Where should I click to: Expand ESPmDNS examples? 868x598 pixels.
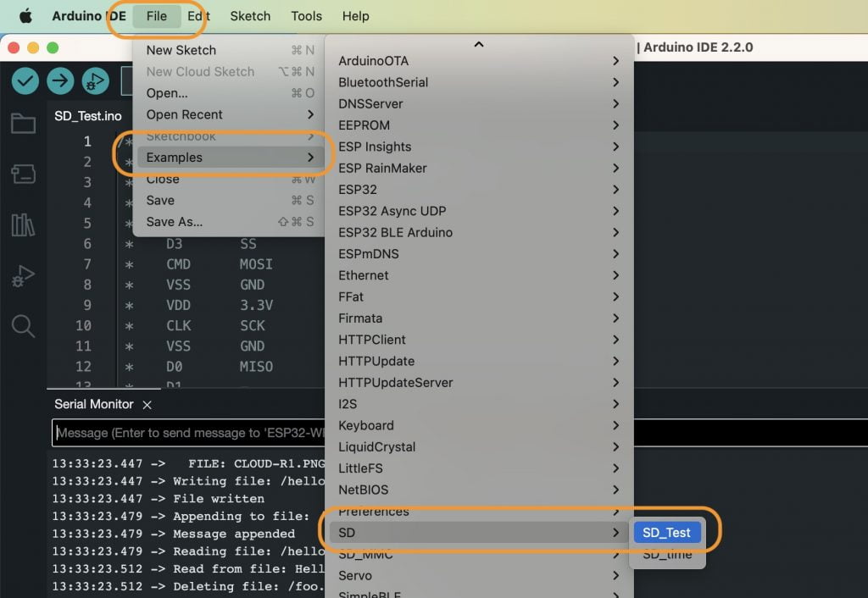pos(479,254)
